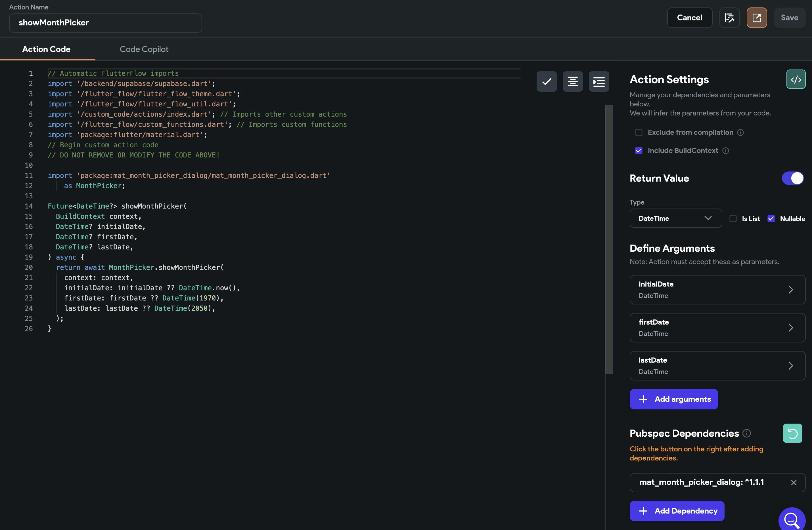The image size is (812, 530).
Task: Switch to the Action Code tab
Action: pos(46,49)
